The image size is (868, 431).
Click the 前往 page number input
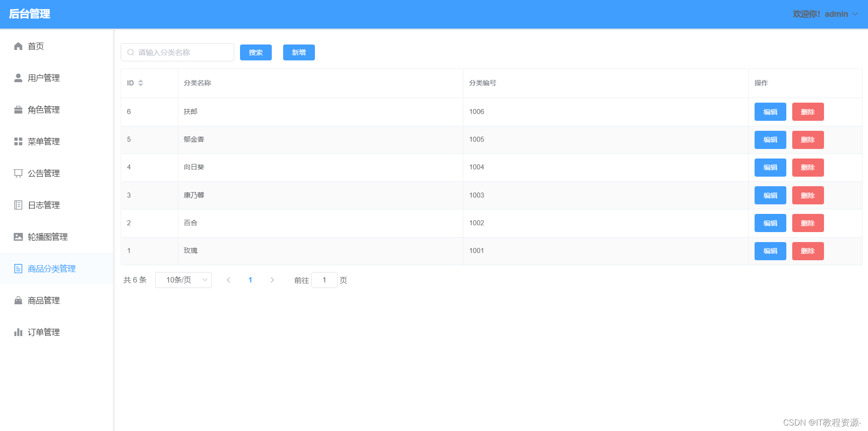pos(324,280)
